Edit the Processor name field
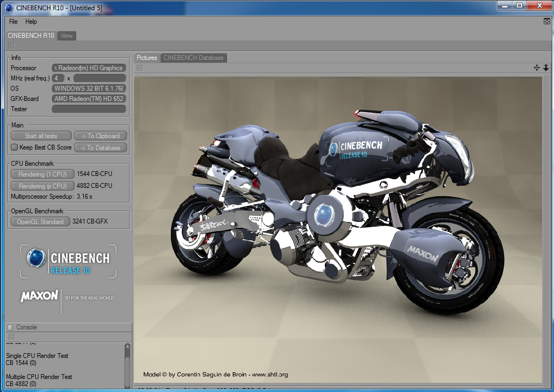This screenshot has width=554, height=392. click(x=89, y=68)
